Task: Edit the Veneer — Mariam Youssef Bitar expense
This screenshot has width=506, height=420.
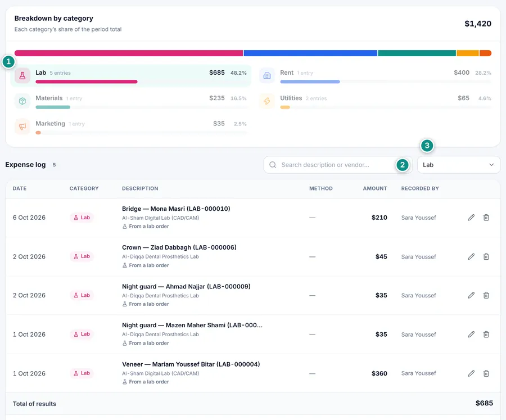Action: tap(471, 373)
